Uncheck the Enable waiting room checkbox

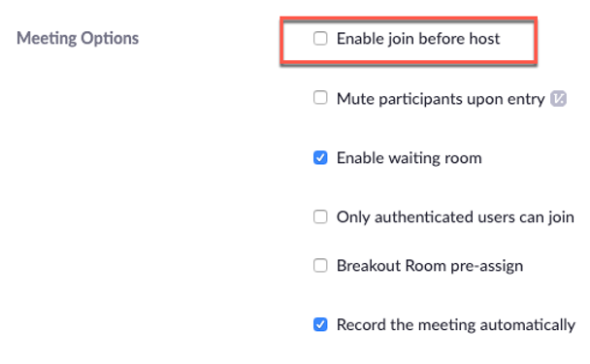click(320, 157)
